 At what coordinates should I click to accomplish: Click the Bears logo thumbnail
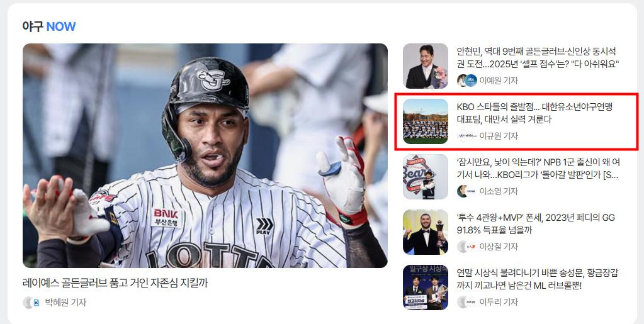(426, 177)
